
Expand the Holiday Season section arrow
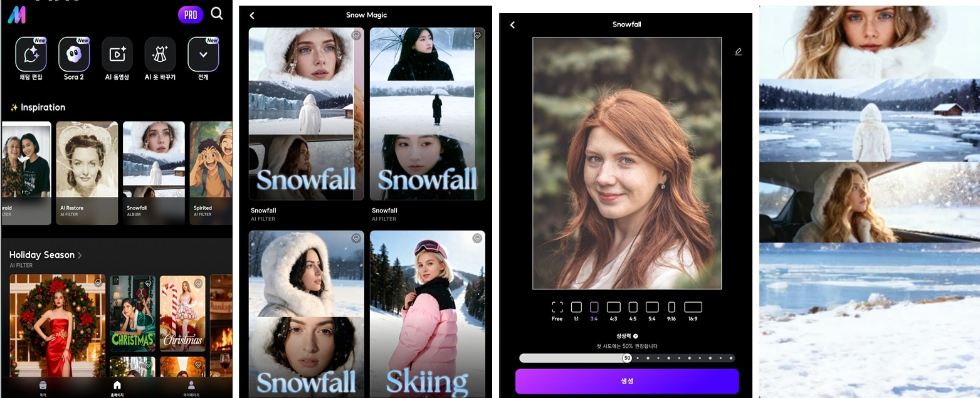click(80, 255)
